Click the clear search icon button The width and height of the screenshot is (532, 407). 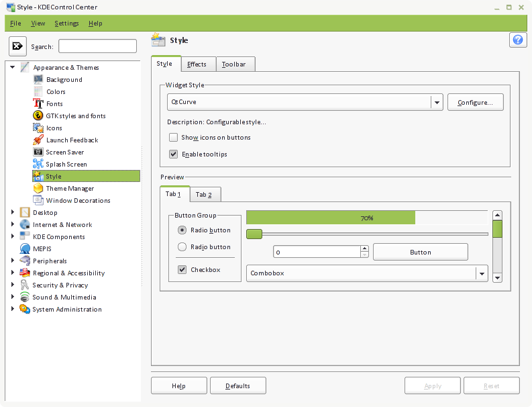tap(17, 46)
